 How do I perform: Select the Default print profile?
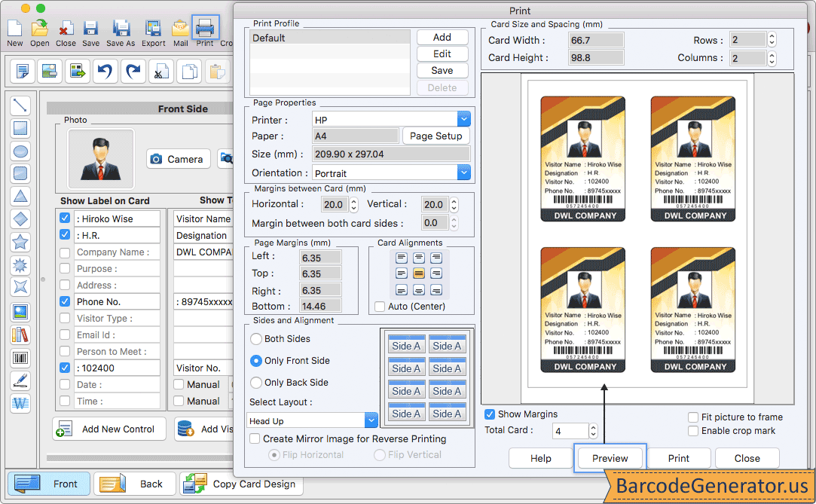click(x=330, y=38)
